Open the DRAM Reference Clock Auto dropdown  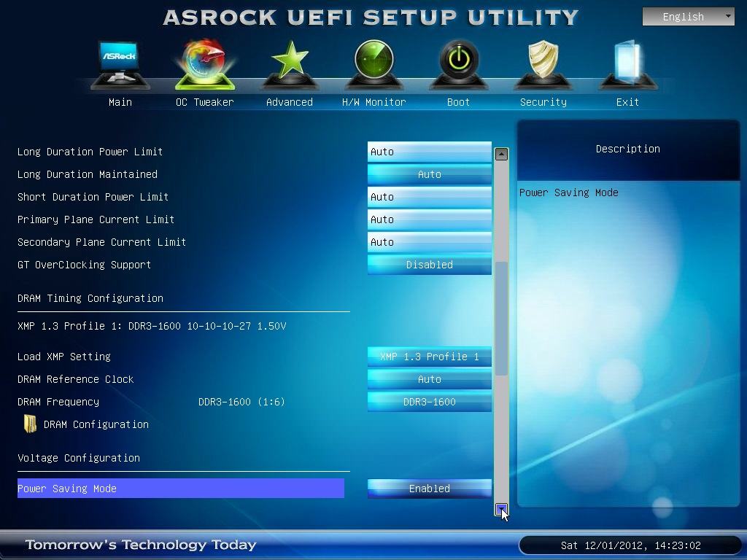pos(429,379)
